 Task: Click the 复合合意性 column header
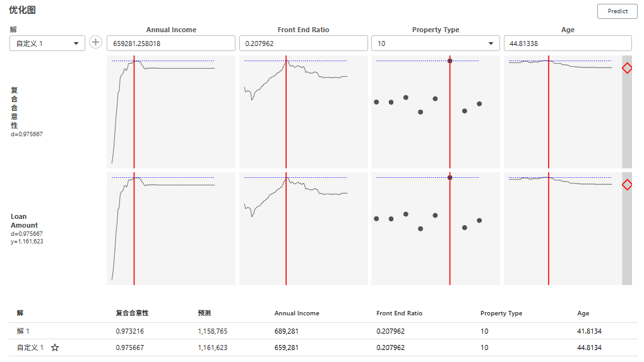(132, 313)
